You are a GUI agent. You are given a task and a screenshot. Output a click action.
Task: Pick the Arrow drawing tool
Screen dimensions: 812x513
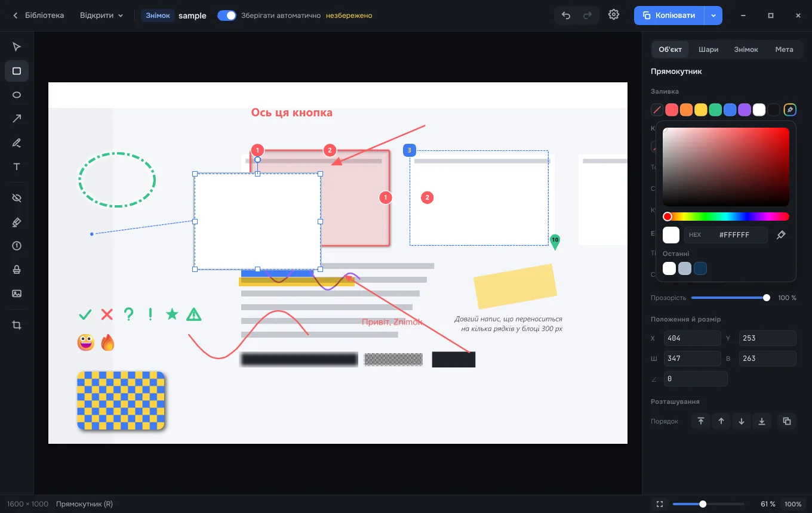tap(17, 119)
